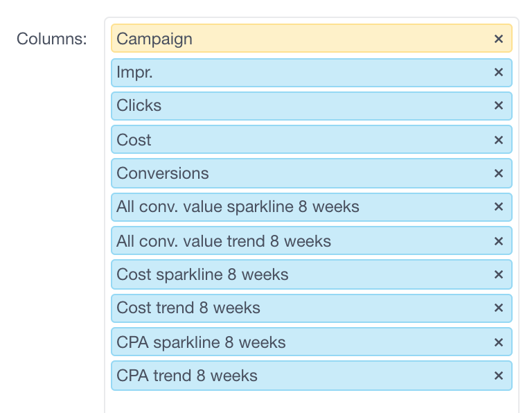Click the Conversions column label
This screenshot has width=532, height=413.
163,173
